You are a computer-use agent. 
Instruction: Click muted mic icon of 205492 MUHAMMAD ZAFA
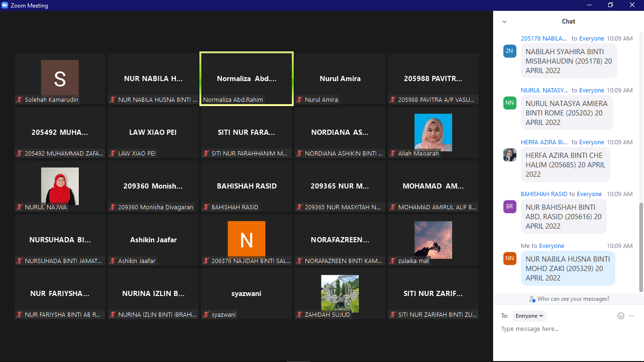coord(20,154)
